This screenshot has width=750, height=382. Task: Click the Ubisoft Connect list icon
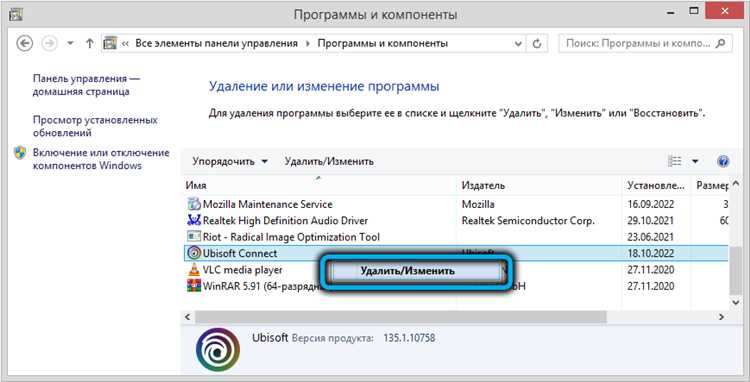(194, 253)
